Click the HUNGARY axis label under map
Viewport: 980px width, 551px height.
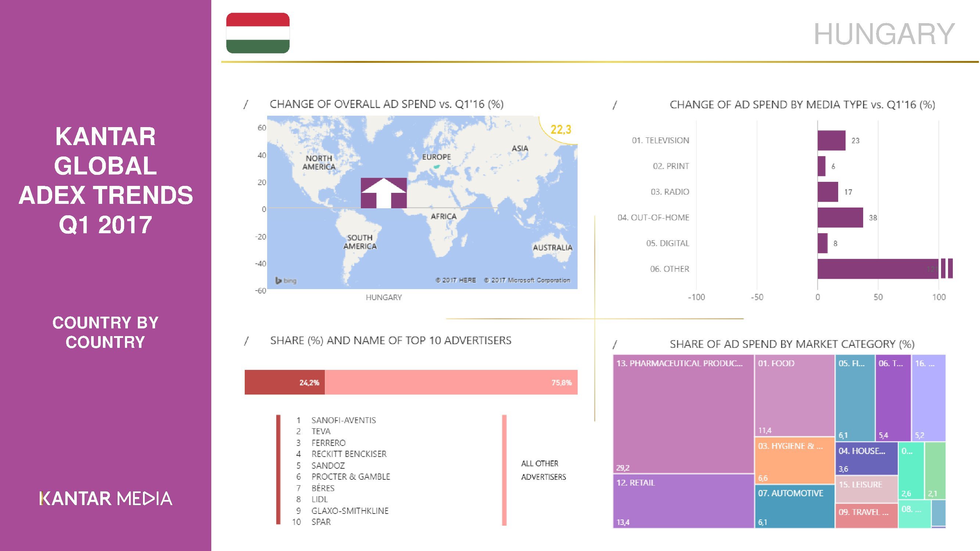(384, 298)
